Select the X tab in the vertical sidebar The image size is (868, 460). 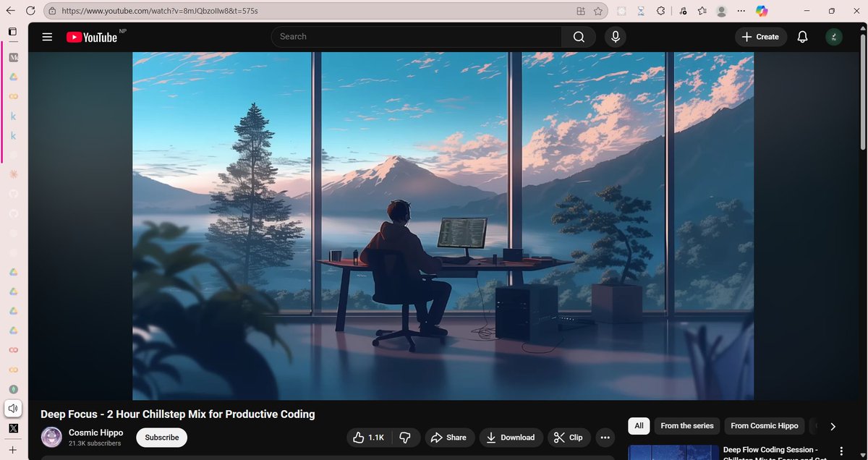13,429
